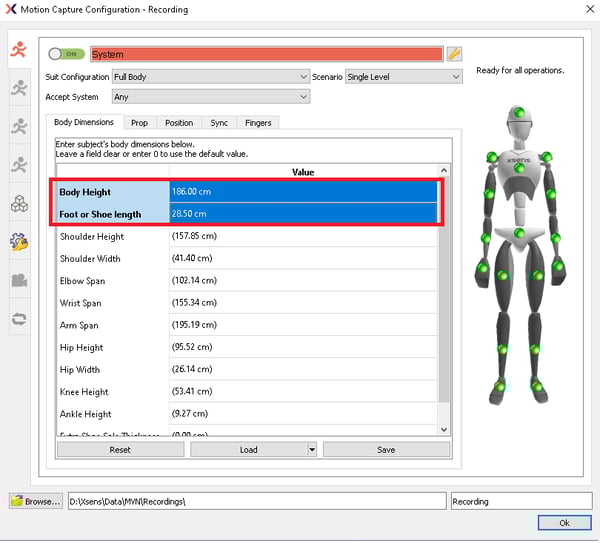Open the Load button dropdown arrow

click(312, 450)
